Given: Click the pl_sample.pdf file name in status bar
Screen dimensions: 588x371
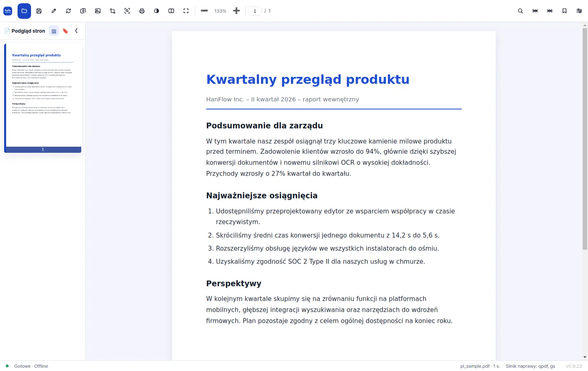Looking at the screenshot, I should (480, 366).
